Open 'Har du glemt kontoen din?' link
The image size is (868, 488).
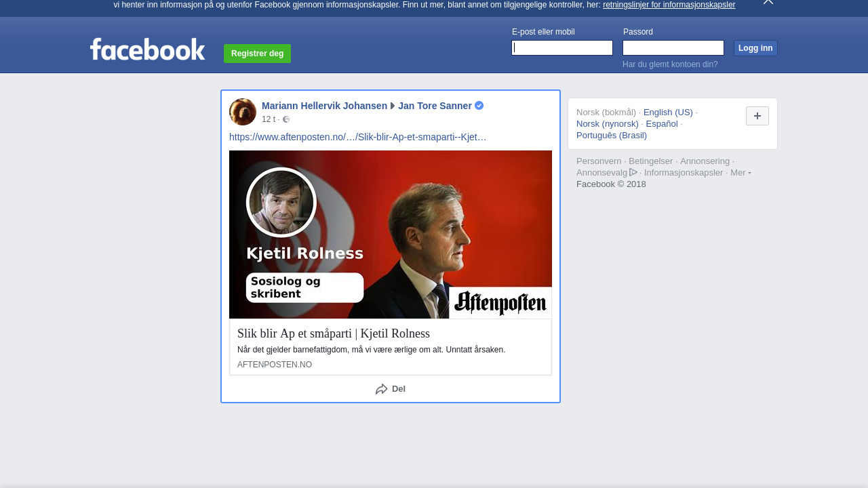coord(670,64)
